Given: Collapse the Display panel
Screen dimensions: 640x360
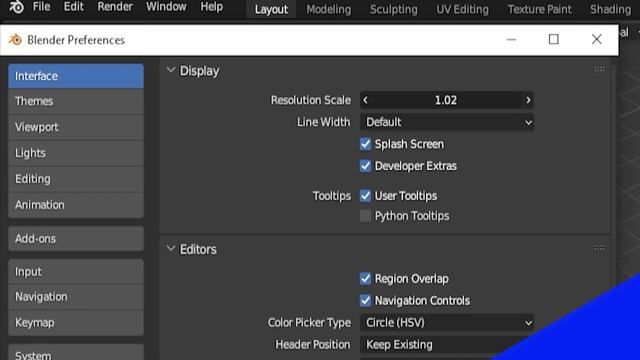Looking at the screenshot, I should 171,70.
